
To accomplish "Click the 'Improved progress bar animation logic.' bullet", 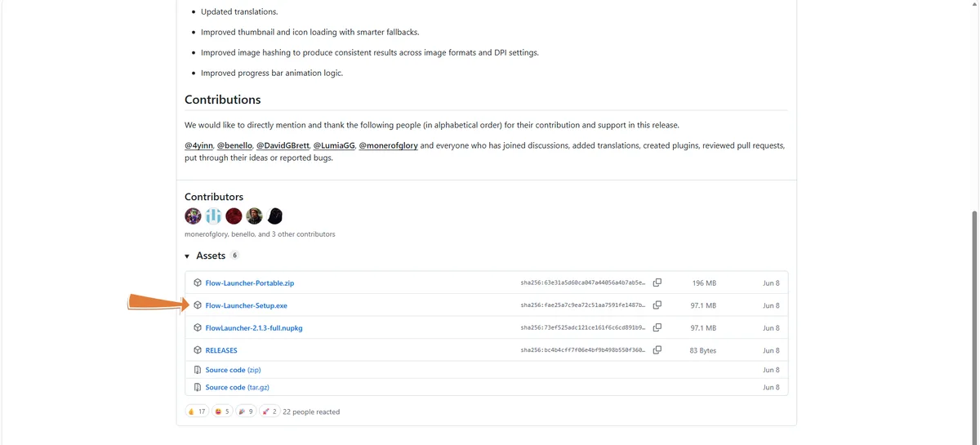I will pos(272,73).
